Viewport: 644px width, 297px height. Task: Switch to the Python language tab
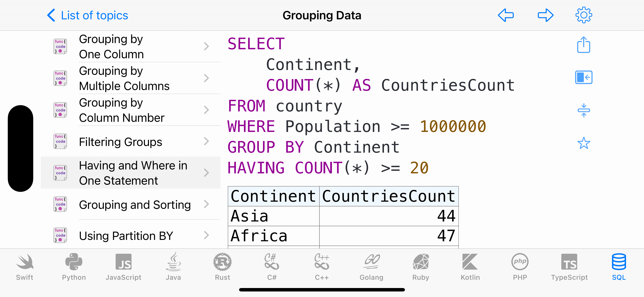pyautogui.click(x=74, y=267)
